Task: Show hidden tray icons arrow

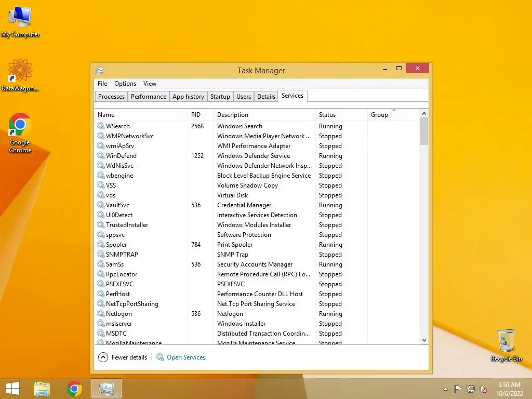Action: [x=445, y=389]
